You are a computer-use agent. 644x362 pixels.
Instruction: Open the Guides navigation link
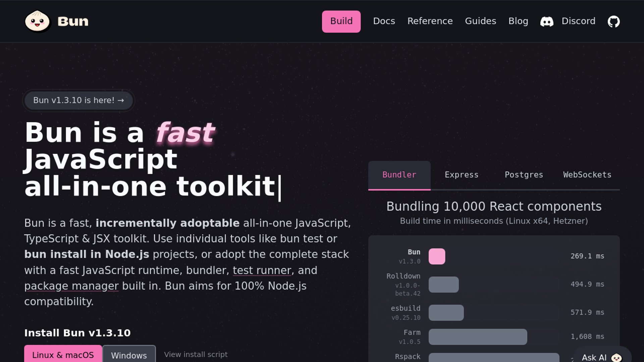480,21
